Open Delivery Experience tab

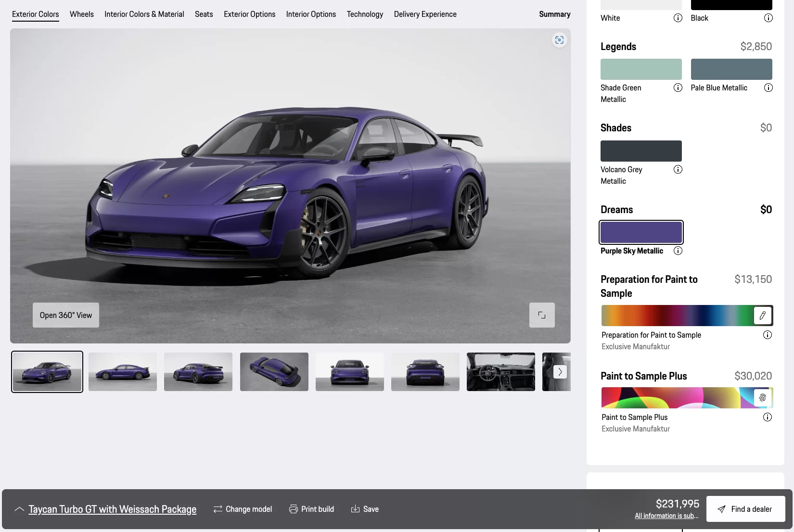tap(425, 14)
